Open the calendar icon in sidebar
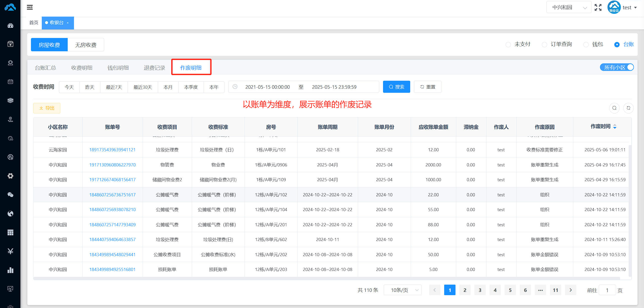644x308 pixels. [10, 82]
